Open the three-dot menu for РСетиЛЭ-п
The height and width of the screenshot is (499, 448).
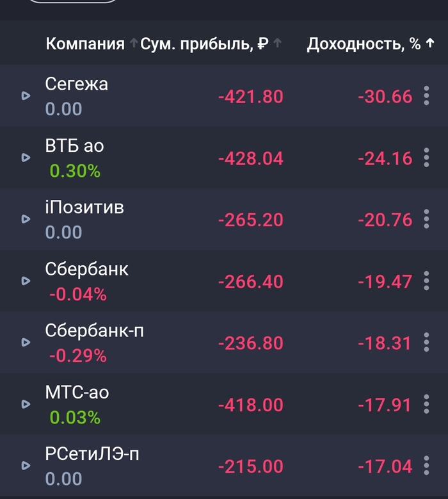point(427,465)
